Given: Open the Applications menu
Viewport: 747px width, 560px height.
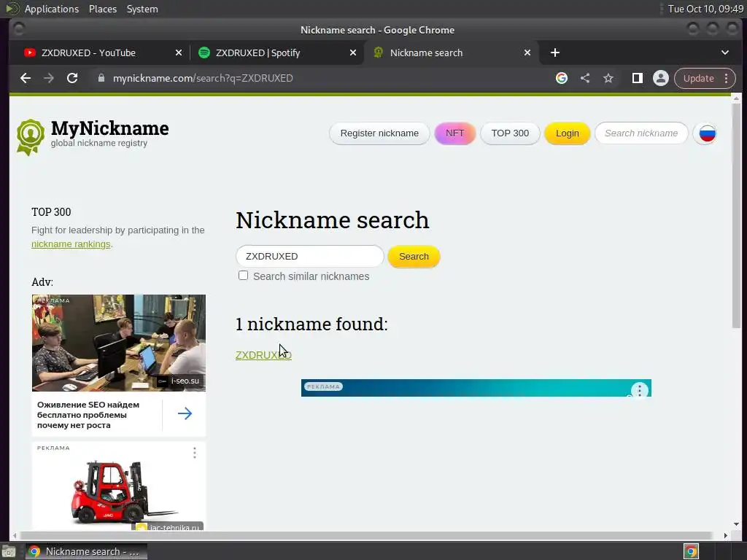Looking at the screenshot, I should 52,9.
